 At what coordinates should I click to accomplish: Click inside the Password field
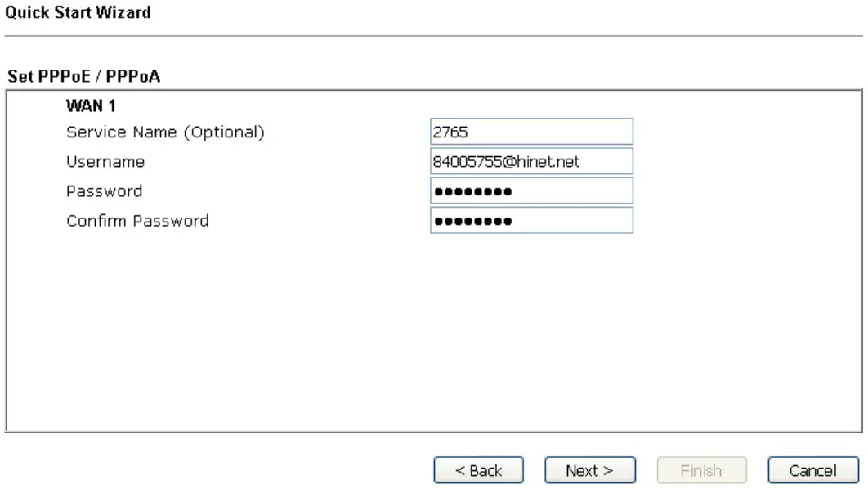pos(531,191)
